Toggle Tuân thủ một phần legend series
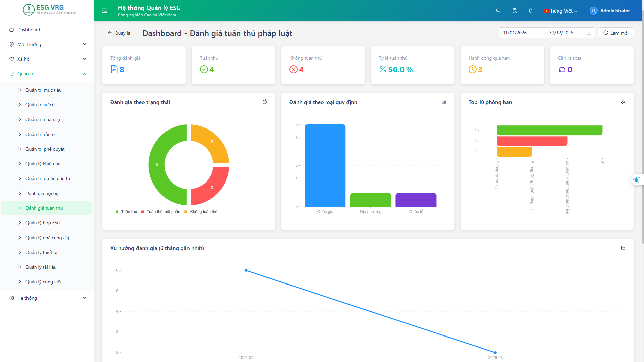The height and width of the screenshot is (362, 644). coord(161,212)
